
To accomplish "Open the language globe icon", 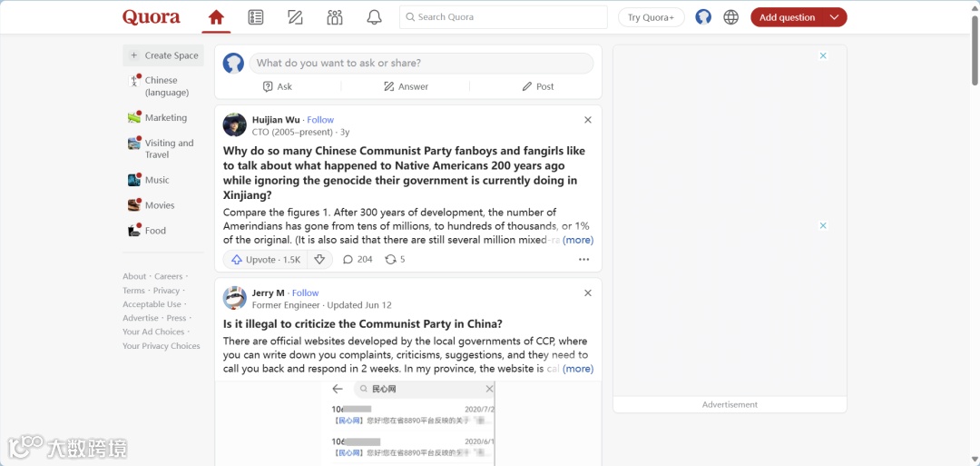I will click(x=731, y=17).
